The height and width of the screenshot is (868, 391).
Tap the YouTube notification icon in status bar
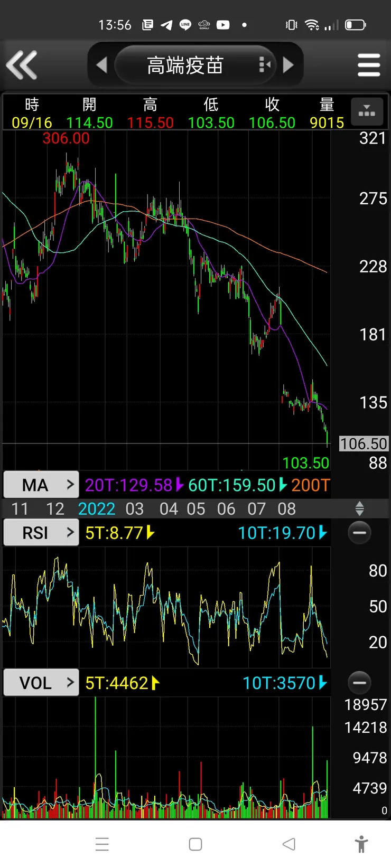pos(223,25)
